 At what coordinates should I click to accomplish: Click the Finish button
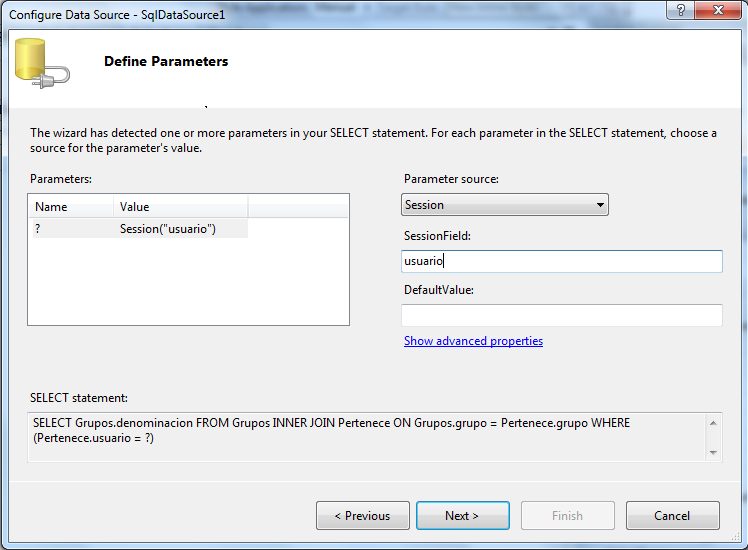point(568,516)
